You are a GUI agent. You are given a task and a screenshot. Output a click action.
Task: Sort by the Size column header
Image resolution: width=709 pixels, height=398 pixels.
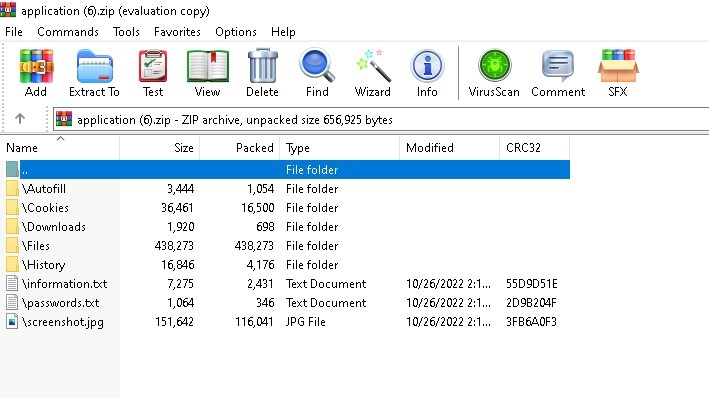point(160,148)
